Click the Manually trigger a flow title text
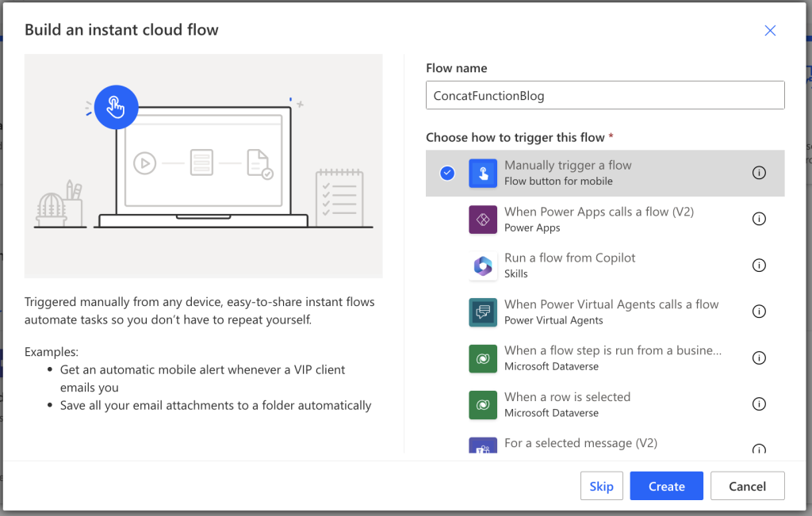The image size is (812, 516). point(568,165)
